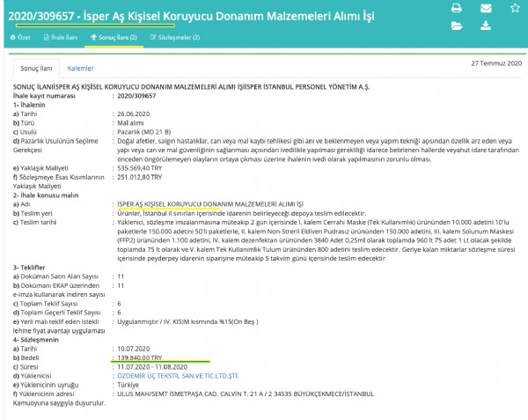Screen dimensions: 528x420
Task: Click the open folder icon
Action: [x=457, y=26]
